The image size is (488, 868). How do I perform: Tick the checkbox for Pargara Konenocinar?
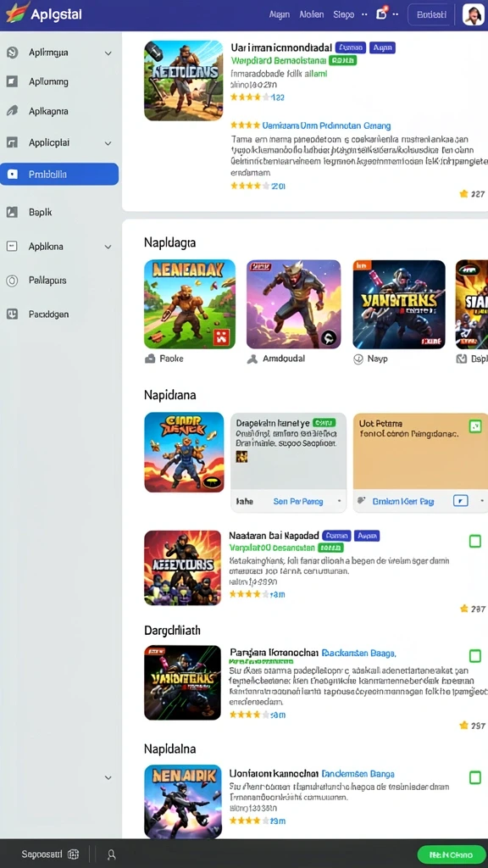pos(474,656)
